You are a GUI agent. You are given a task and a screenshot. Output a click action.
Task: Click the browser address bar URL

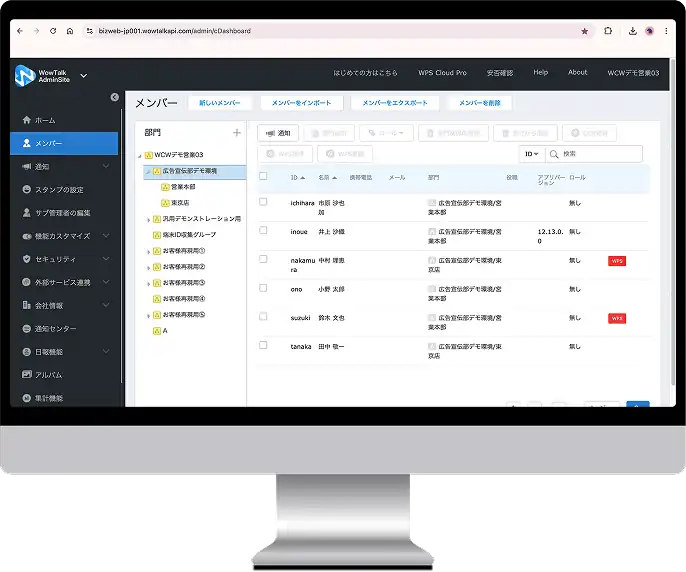pyautogui.click(x=175, y=31)
